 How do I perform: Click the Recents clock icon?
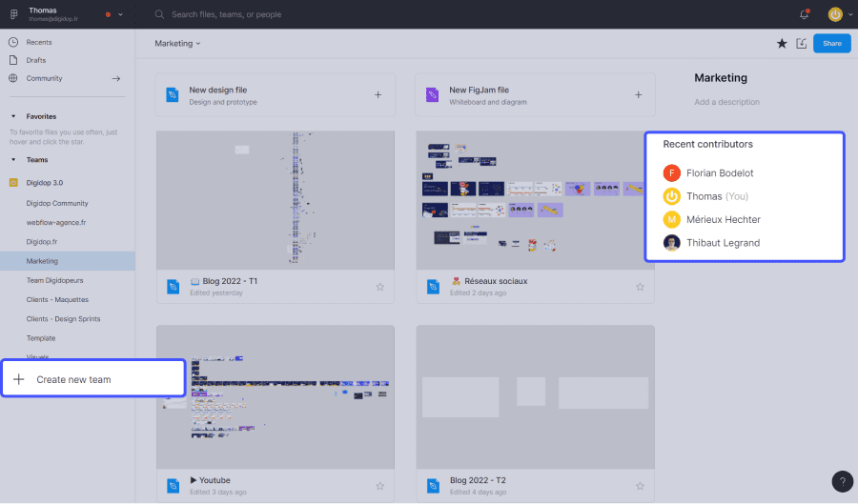click(13, 42)
